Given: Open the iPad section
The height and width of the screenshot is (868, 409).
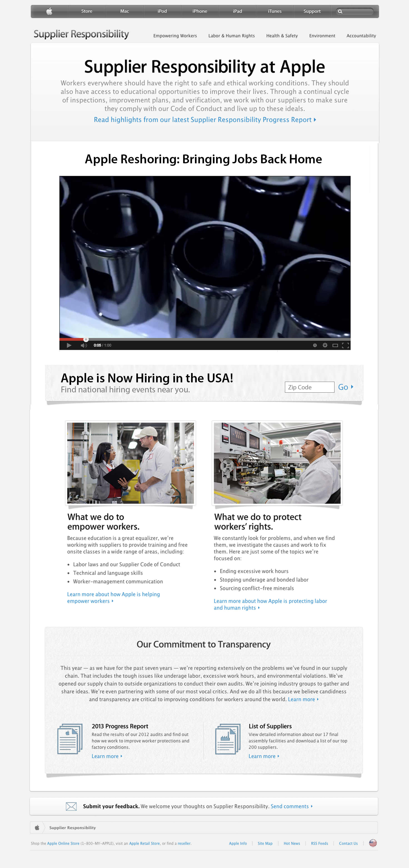Looking at the screenshot, I should click(x=238, y=11).
